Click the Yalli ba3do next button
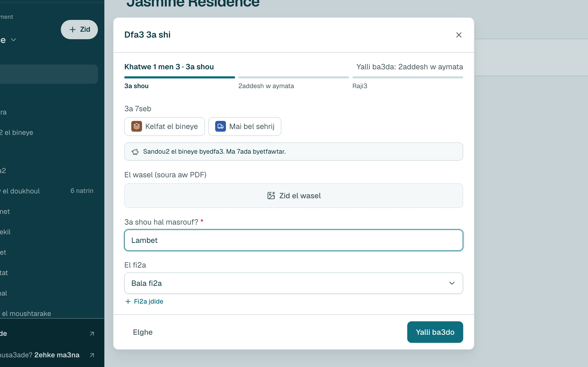The width and height of the screenshot is (588, 367). [435, 332]
